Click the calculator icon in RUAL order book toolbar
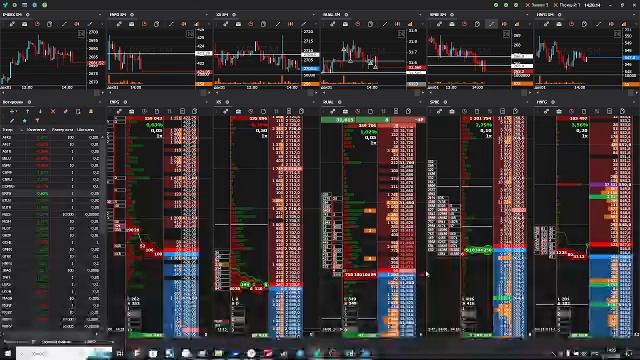Image resolution: width=640 pixels, height=360 pixels. coord(396,111)
